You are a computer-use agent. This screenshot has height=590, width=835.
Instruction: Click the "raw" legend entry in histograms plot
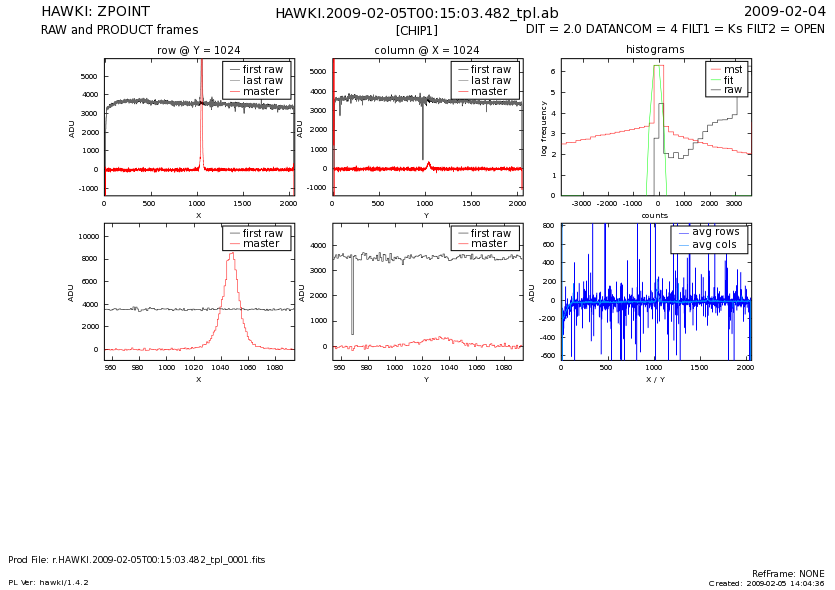pos(734,90)
